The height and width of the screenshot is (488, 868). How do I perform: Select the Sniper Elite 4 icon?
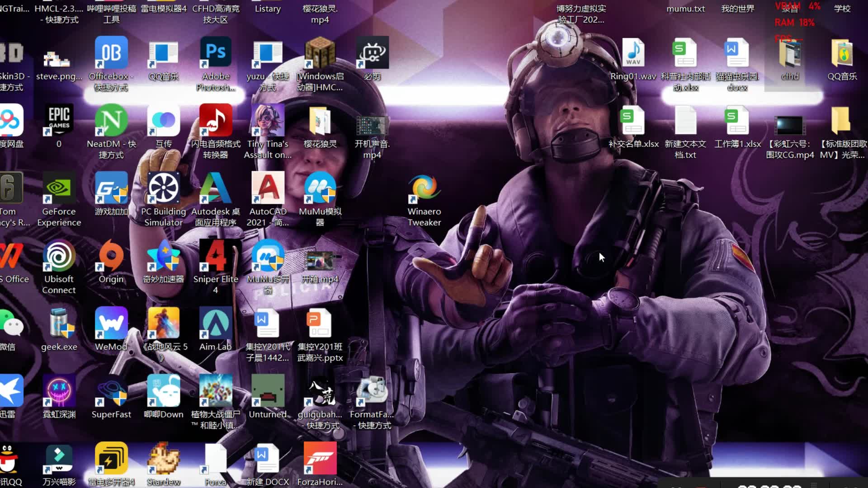pos(216,256)
